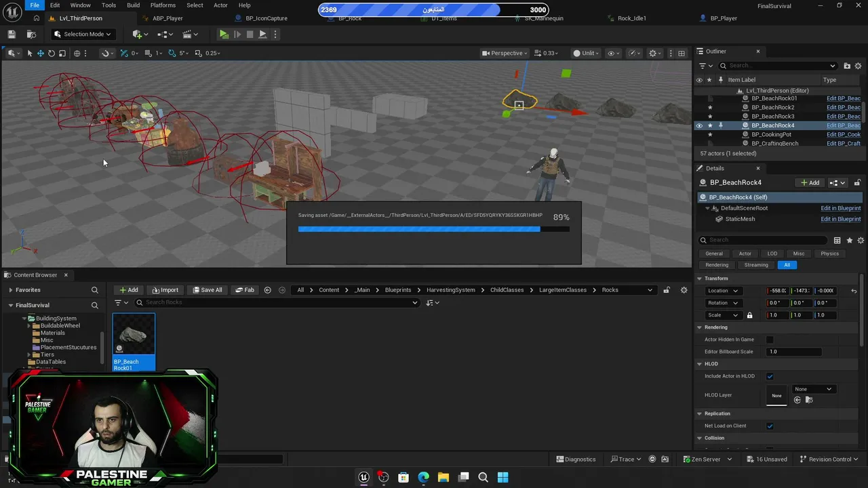868x488 pixels.
Task: Open the Build menu
Action: [133, 5]
